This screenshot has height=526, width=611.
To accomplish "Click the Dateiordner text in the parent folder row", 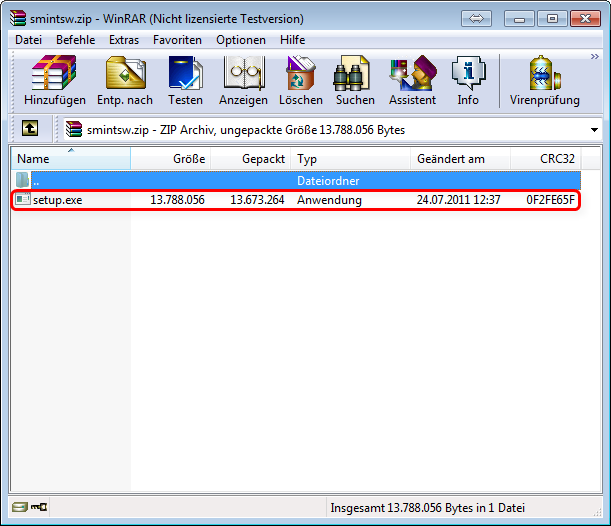I will pyautogui.click(x=328, y=181).
